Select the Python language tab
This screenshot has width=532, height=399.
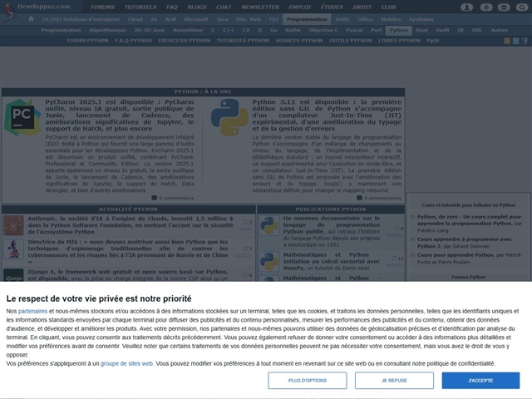point(398,29)
